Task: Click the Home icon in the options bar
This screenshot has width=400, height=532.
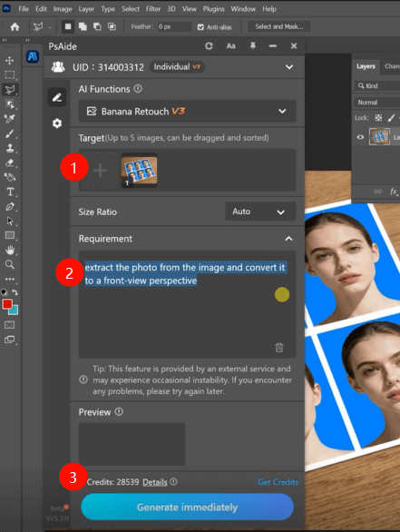Action: pos(15,27)
